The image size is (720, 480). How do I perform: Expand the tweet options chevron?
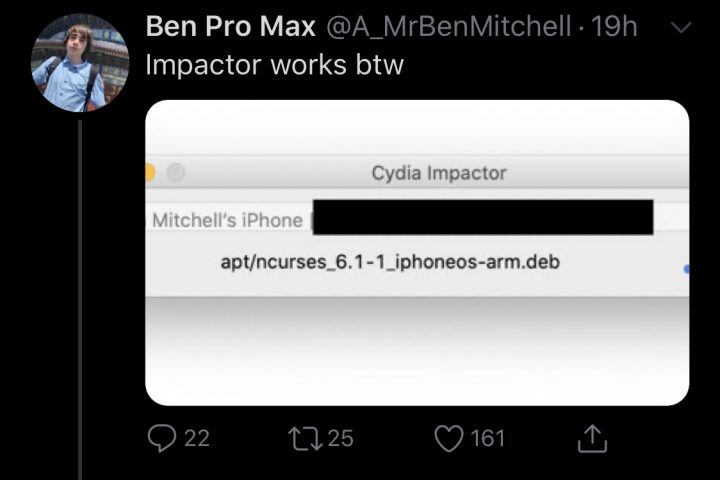click(x=680, y=29)
